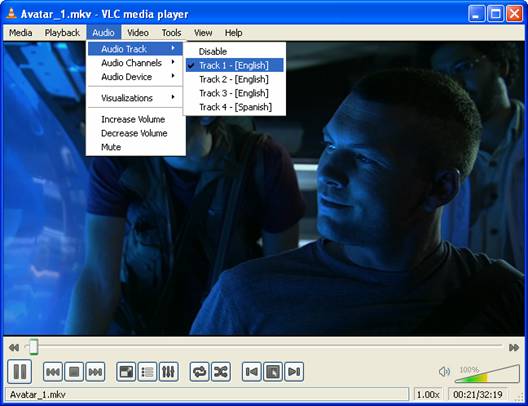Select Track 2 - [English]
Screen dimensions: 528x406
tap(235, 79)
